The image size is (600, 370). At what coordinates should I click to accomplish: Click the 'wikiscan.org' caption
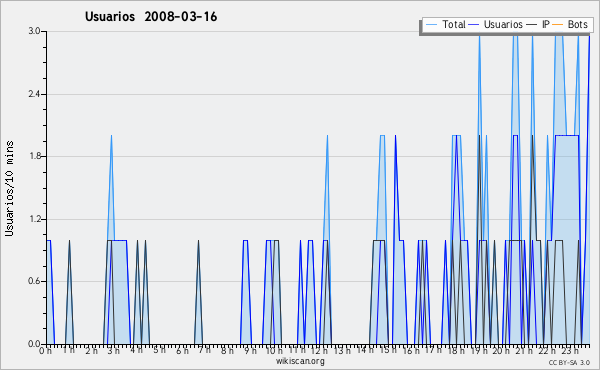click(300, 361)
